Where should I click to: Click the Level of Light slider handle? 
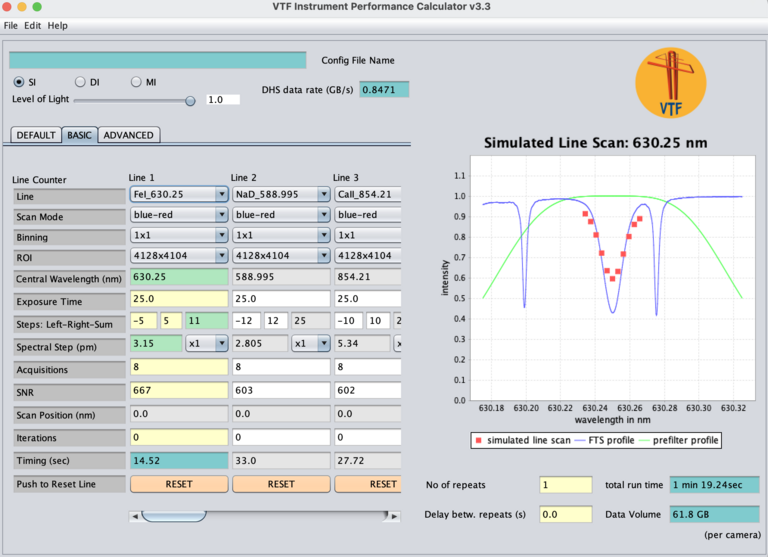coord(190,101)
